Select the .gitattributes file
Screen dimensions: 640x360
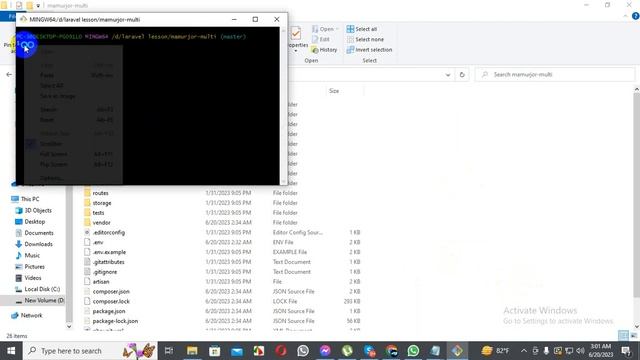pyautogui.click(x=108, y=262)
